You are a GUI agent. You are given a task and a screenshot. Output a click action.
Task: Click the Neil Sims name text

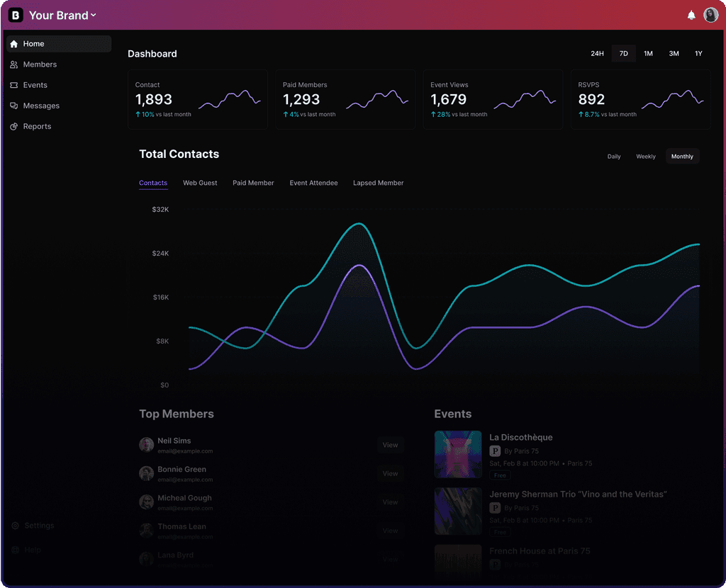pyautogui.click(x=174, y=441)
